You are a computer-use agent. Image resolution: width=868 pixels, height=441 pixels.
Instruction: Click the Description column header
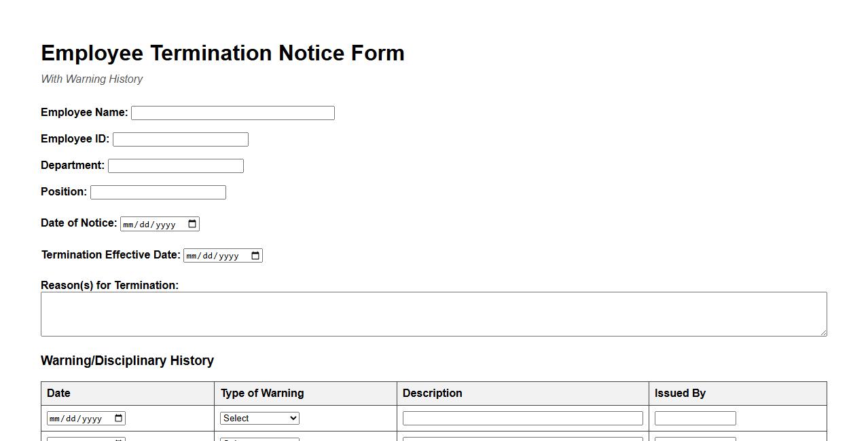coord(432,393)
